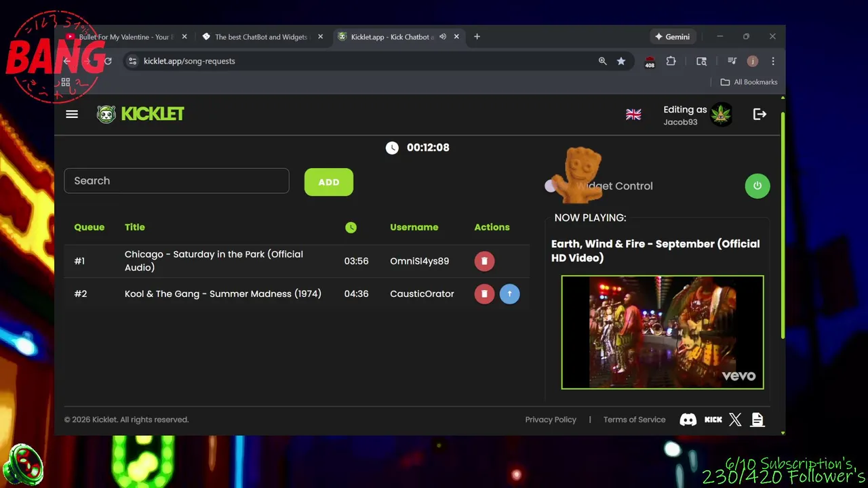868x488 pixels.
Task: Open the All Bookmarks folder
Action: [x=749, y=82]
